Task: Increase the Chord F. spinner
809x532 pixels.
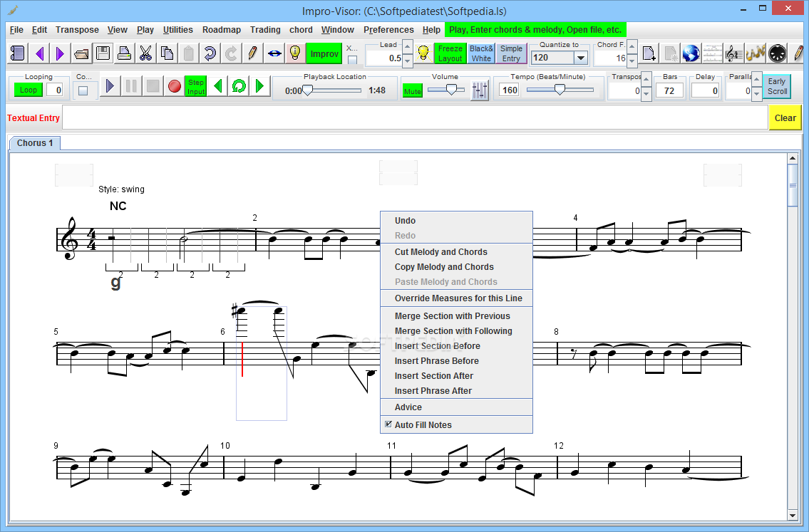Action: pyautogui.click(x=632, y=48)
